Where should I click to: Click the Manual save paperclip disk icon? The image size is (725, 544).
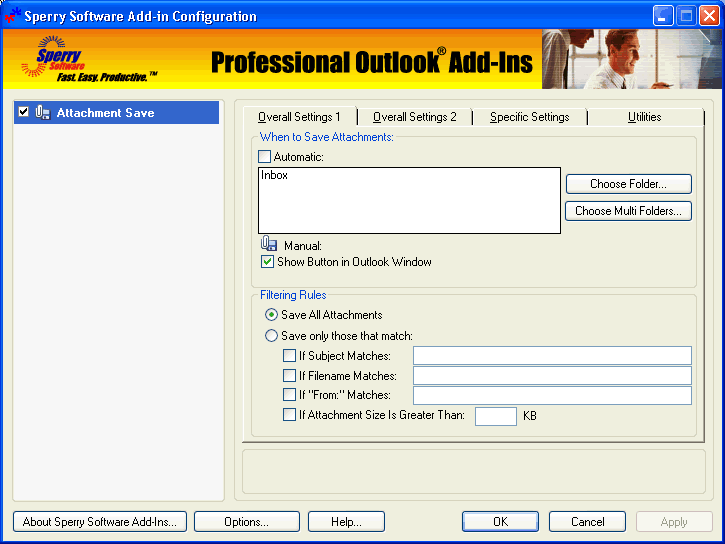coord(269,244)
